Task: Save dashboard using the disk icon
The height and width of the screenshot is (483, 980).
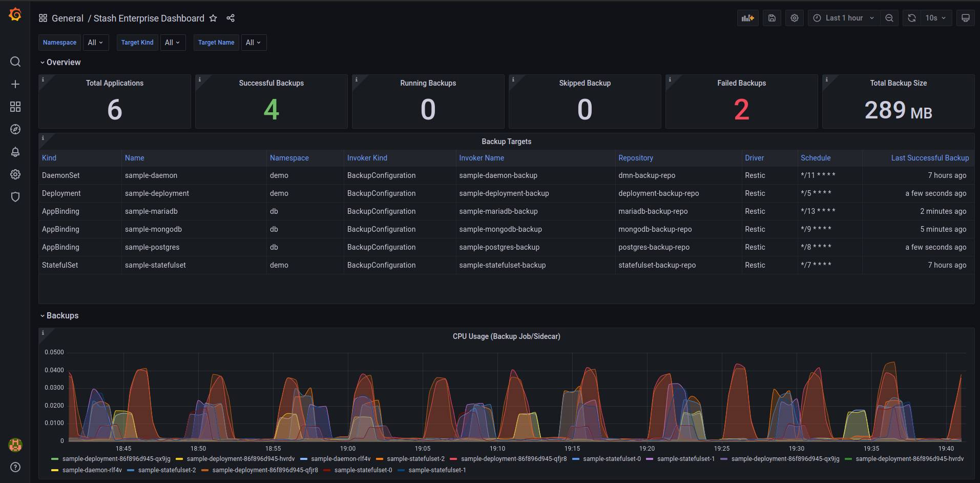Action: coord(772,18)
